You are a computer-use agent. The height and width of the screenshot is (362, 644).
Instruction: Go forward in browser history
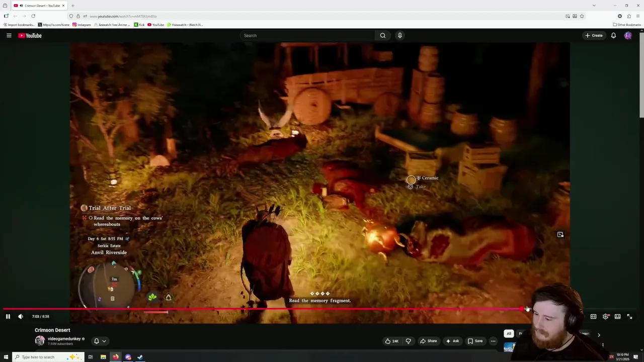click(x=24, y=16)
